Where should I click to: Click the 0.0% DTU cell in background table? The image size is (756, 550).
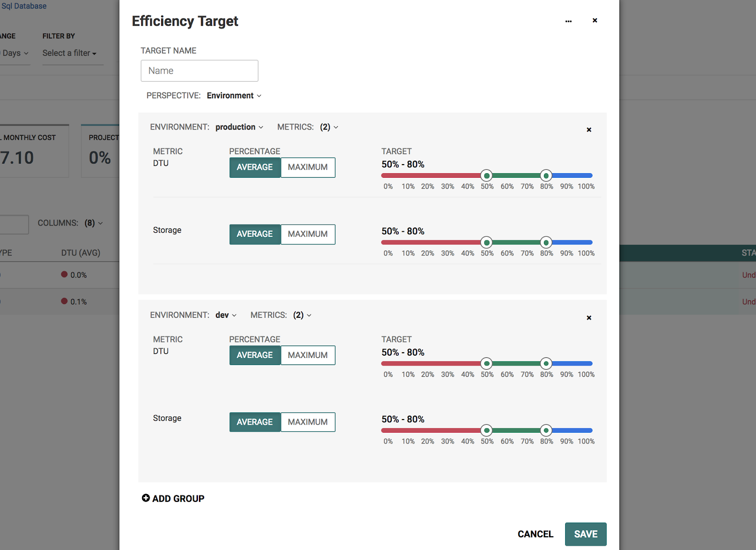click(74, 275)
